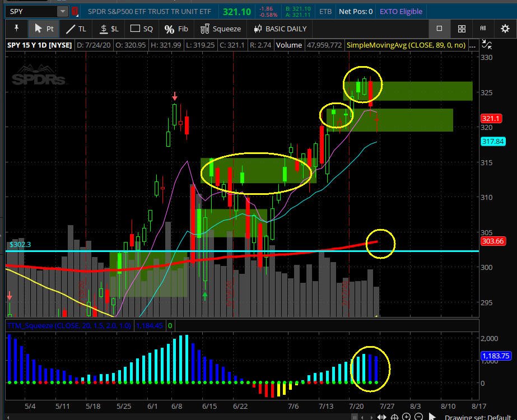Screen dimensions: 517x420
Task: Click the EXTO Eligible label
Action: pyautogui.click(x=400, y=11)
